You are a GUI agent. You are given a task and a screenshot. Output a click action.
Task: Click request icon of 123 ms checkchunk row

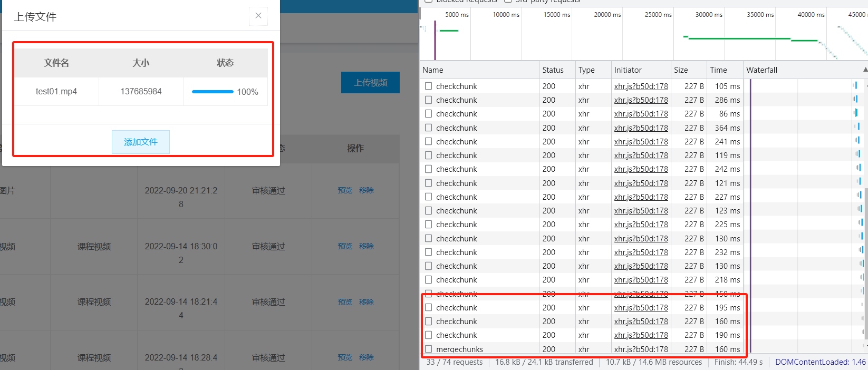point(429,210)
